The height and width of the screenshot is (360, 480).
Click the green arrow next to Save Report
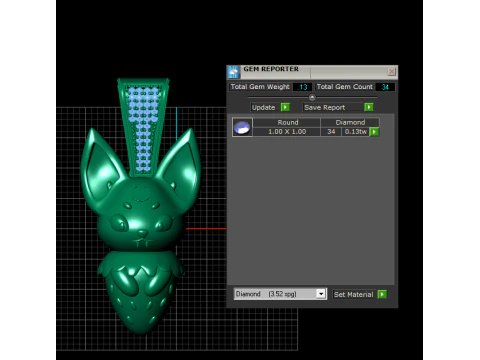[369, 107]
